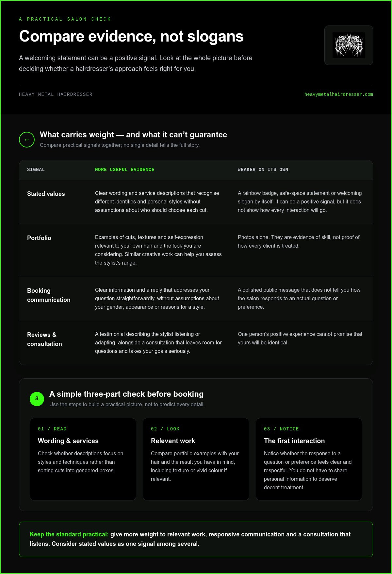The width and height of the screenshot is (392, 574).
Task: Select the "Compare evidence, not slogans" heading
Action: [x=131, y=36]
